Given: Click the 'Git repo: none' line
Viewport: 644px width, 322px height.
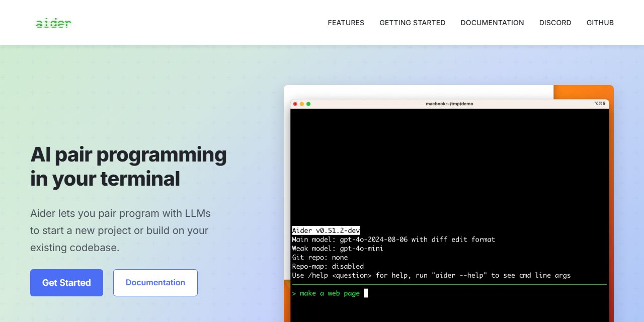Looking at the screenshot, I should point(320,258).
